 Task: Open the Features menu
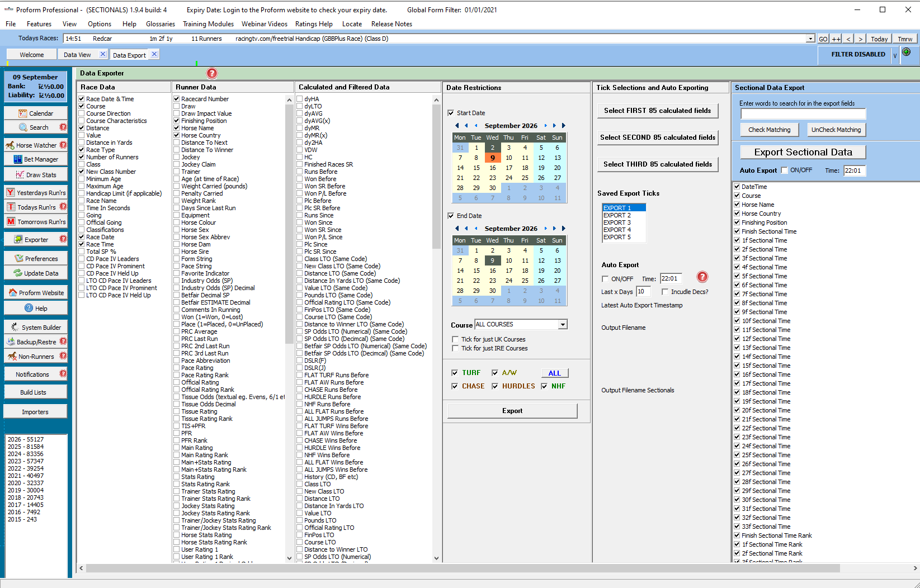[x=39, y=24]
